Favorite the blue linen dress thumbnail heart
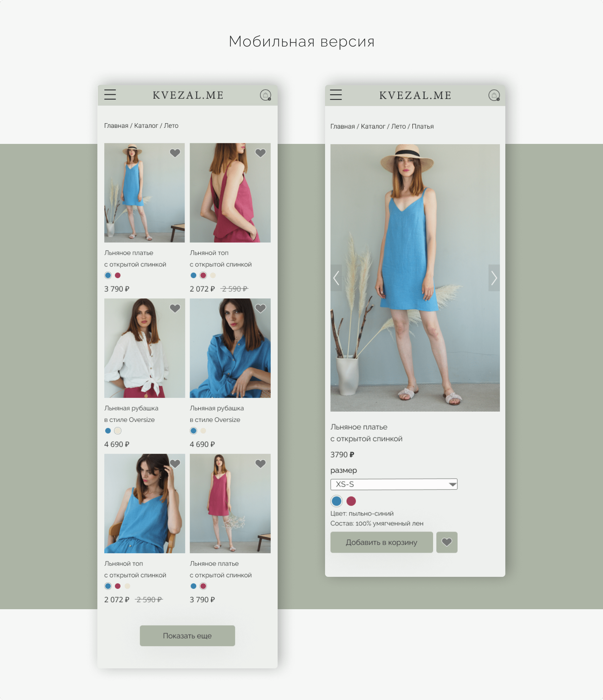This screenshot has height=700, width=603. tap(175, 153)
